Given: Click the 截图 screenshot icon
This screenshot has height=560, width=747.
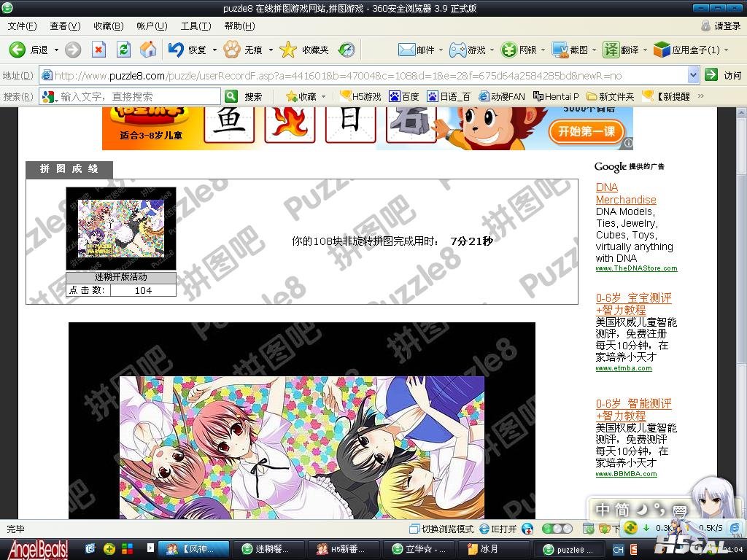Looking at the screenshot, I should [560, 50].
